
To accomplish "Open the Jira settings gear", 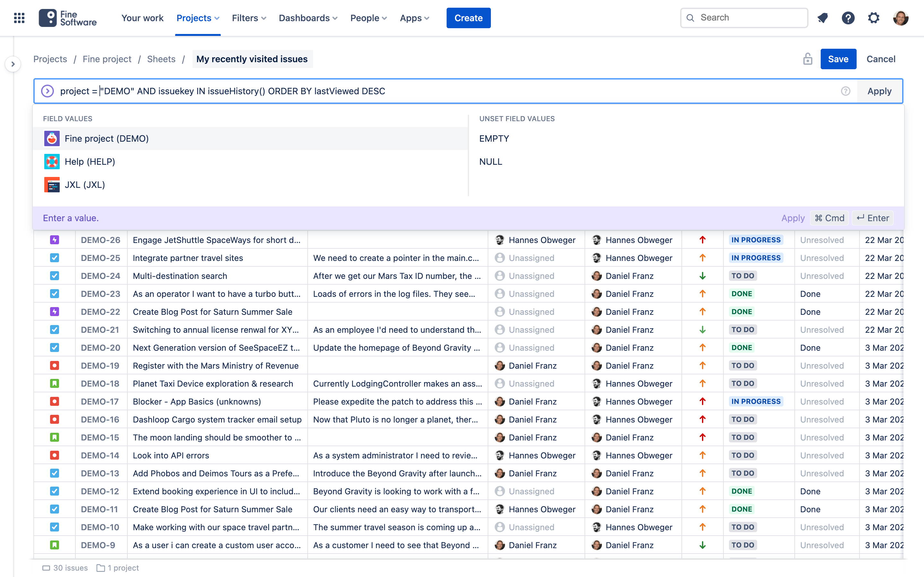I will tap(874, 18).
